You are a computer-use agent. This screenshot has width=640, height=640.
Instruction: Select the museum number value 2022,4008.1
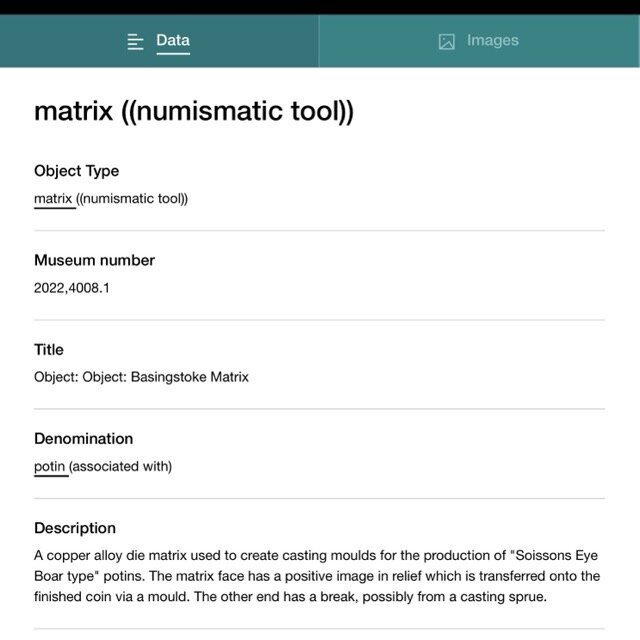(72, 288)
